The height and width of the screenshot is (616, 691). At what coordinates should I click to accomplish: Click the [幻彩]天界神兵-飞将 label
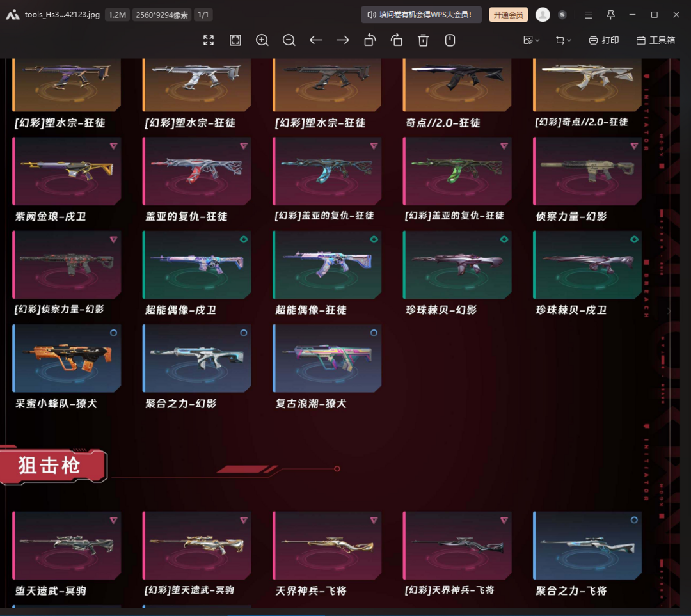(450, 590)
